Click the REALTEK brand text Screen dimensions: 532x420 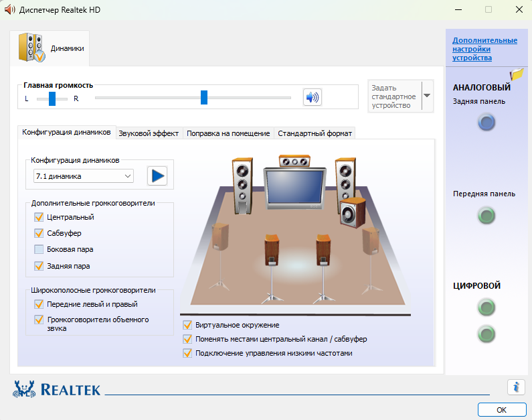[70, 390]
